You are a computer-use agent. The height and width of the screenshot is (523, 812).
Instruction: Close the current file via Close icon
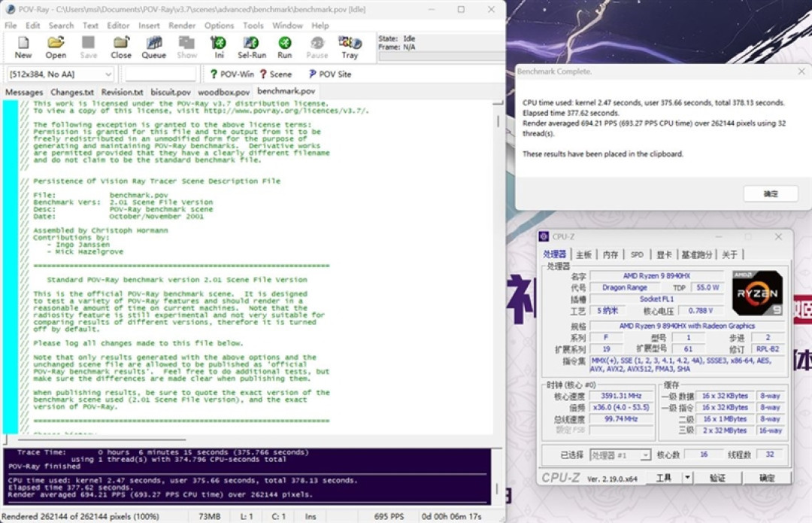[120, 47]
